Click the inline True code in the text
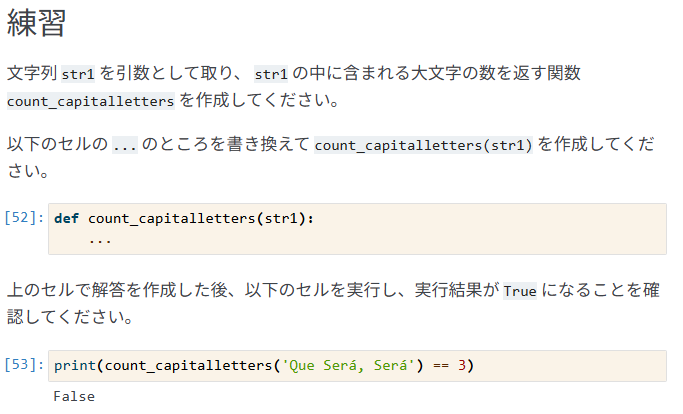Viewport: 683px width, 414px height. click(x=520, y=292)
